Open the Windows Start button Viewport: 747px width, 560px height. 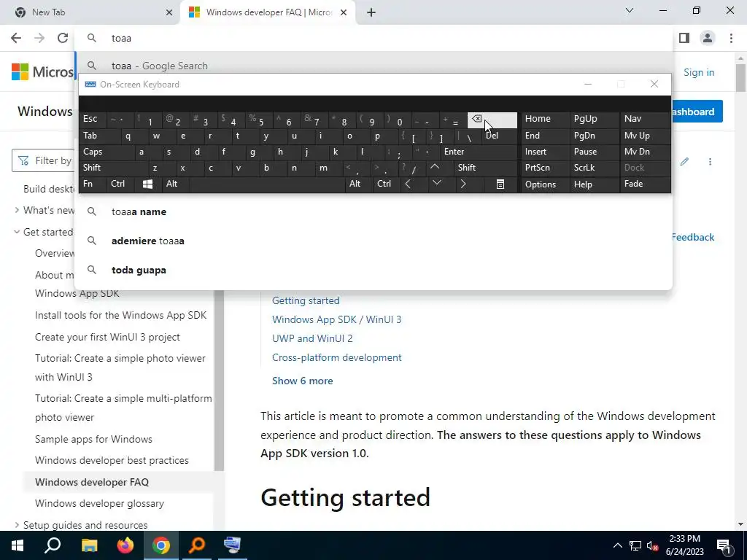(18, 545)
